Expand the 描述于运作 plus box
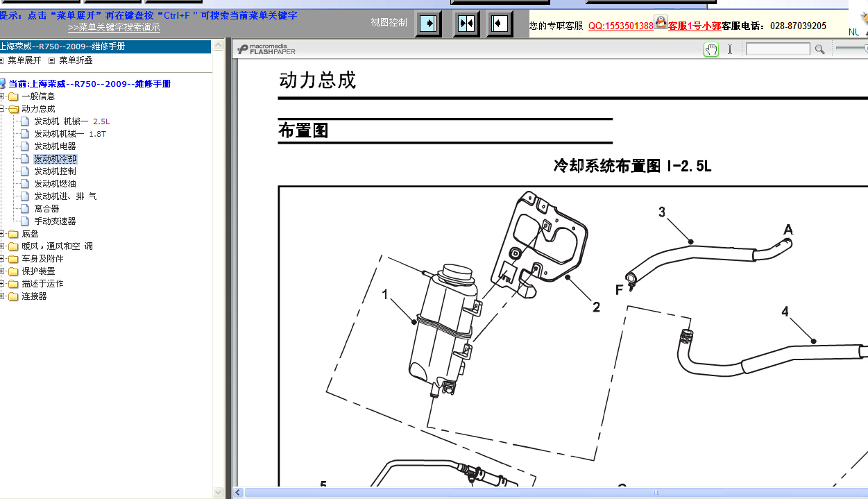The width and height of the screenshot is (868, 499). (3, 284)
